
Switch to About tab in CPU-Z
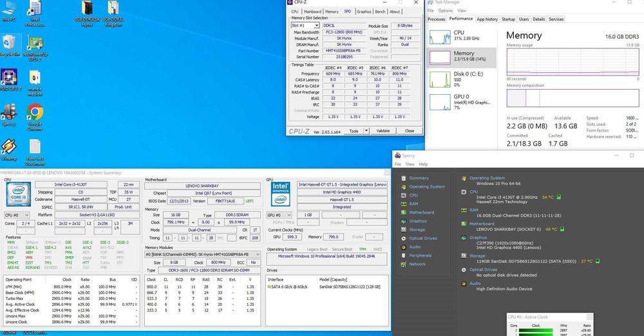(x=395, y=12)
